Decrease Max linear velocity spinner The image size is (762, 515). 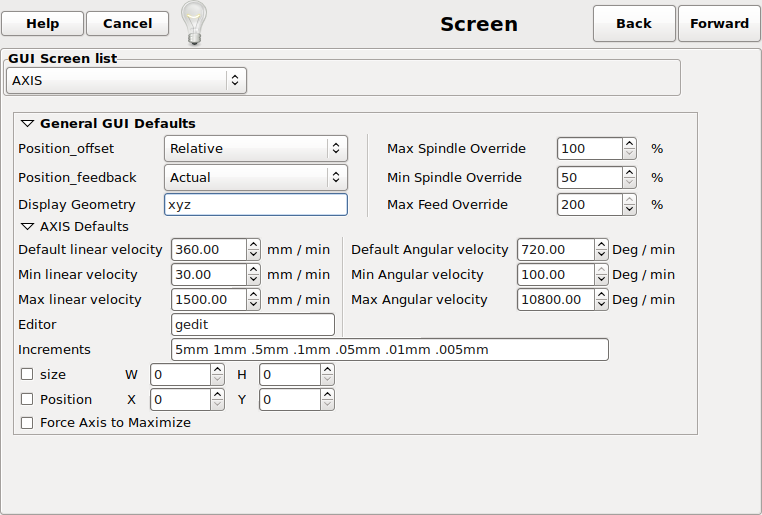[253, 304]
